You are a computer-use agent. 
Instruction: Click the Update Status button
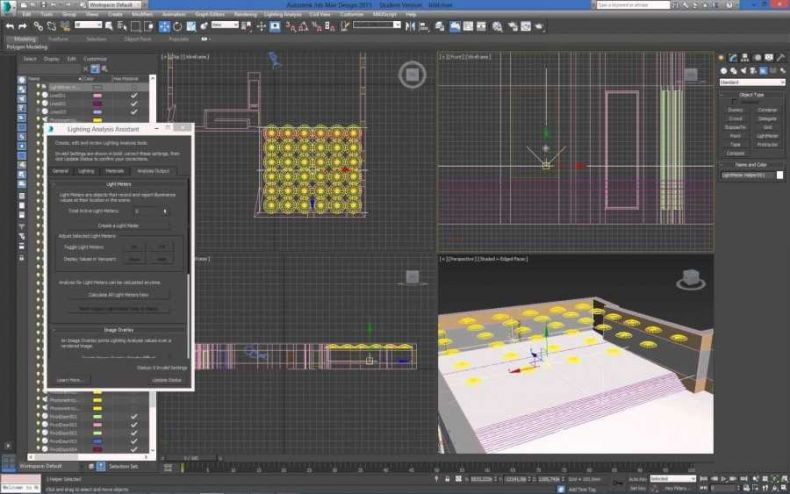point(167,380)
